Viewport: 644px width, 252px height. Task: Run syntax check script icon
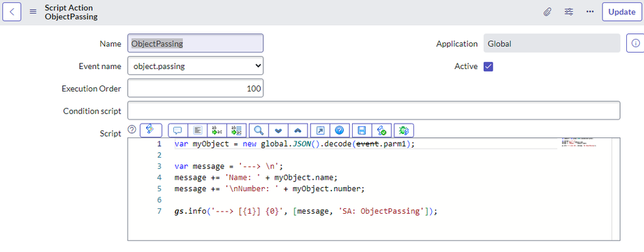tap(381, 130)
